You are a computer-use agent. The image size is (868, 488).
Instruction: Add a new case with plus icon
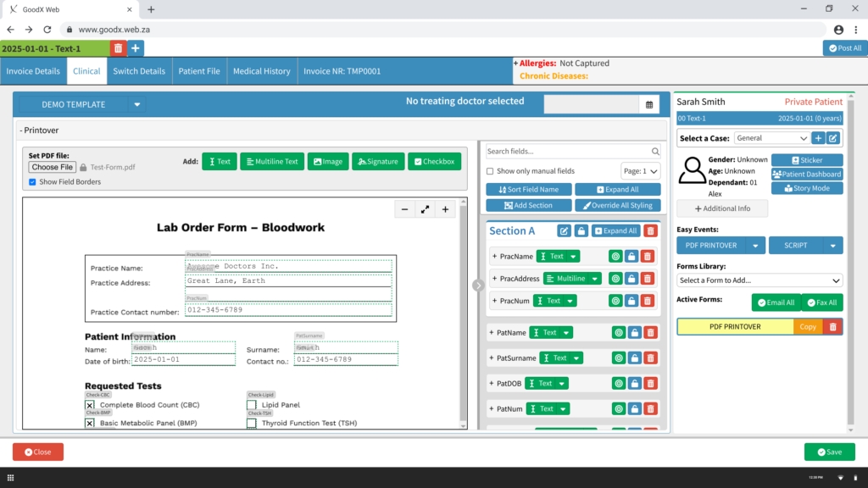818,138
